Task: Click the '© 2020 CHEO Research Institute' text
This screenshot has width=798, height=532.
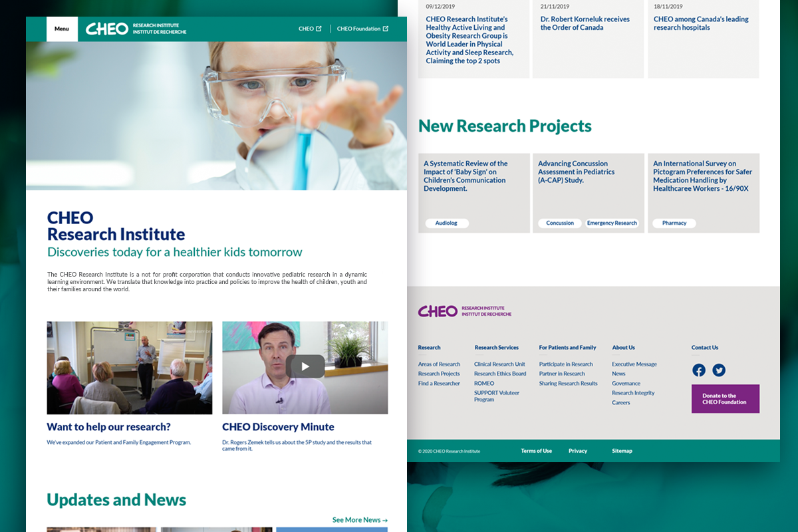Action: pyautogui.click(x=449, y=451)
